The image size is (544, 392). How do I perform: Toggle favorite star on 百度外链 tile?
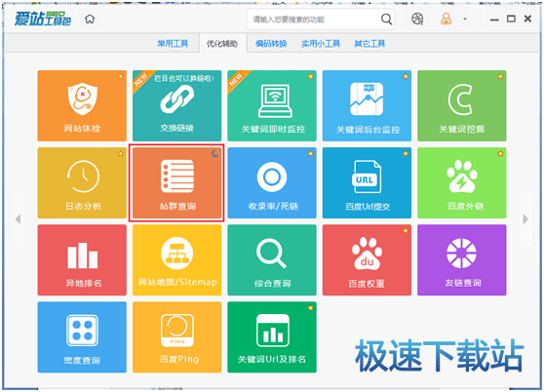point(500,153)
